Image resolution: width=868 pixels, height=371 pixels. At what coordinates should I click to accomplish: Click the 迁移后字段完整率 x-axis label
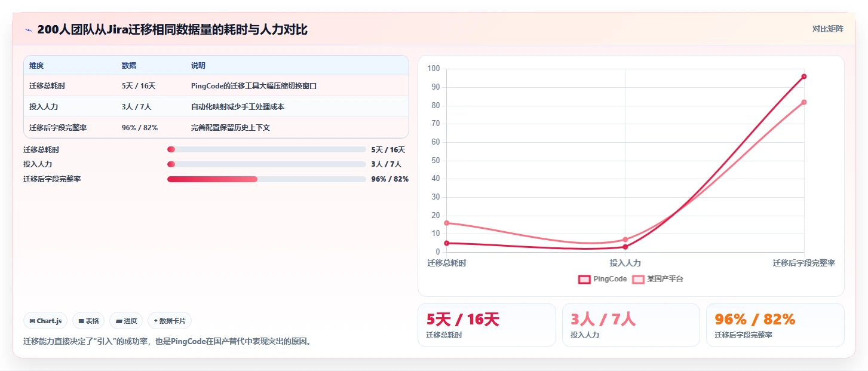pyautogui.click(x=804, y=263)
